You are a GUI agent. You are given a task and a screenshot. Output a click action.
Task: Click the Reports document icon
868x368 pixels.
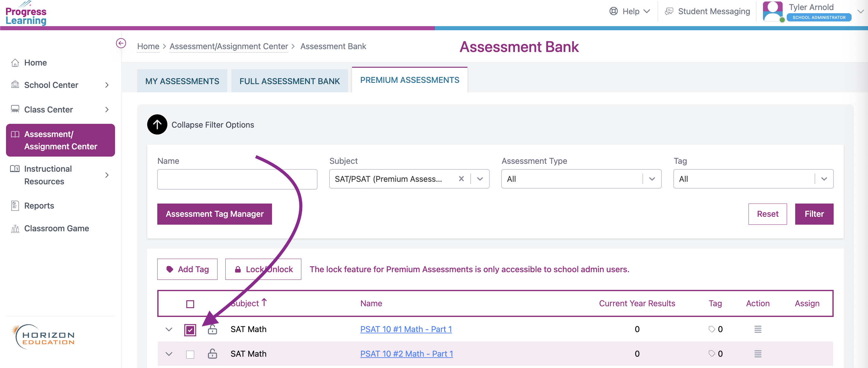click(x=15, y=206)
